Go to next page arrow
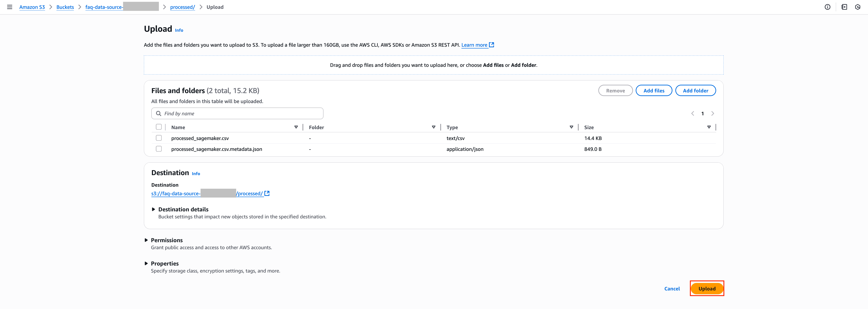 pos(712,113)
